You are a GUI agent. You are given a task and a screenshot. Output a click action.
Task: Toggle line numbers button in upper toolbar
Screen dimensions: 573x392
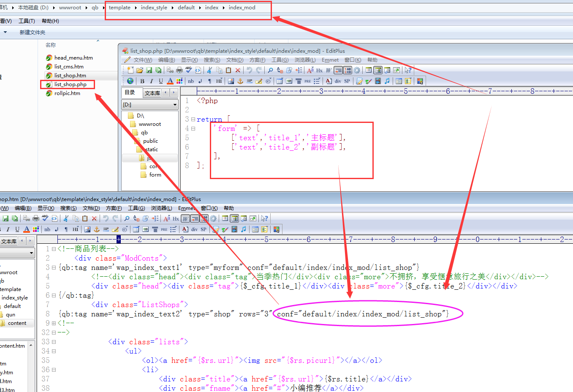tap(348, 70)
